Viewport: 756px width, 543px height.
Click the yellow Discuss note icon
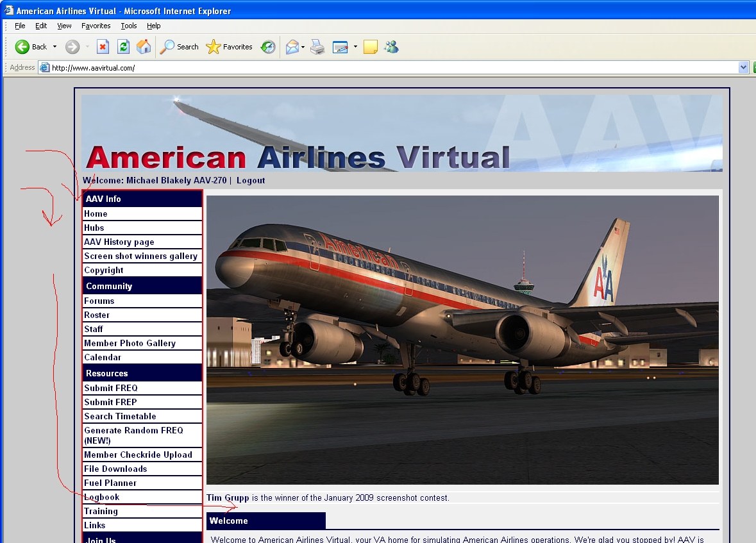(370, 47)
